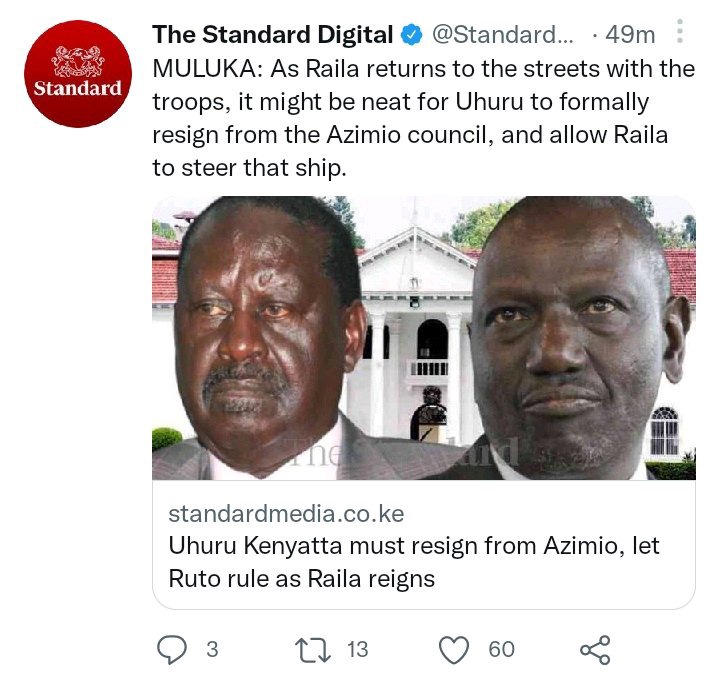Click the tweet text starting with MULUKA
Viewport: 720px width, 688px height.
423,118
